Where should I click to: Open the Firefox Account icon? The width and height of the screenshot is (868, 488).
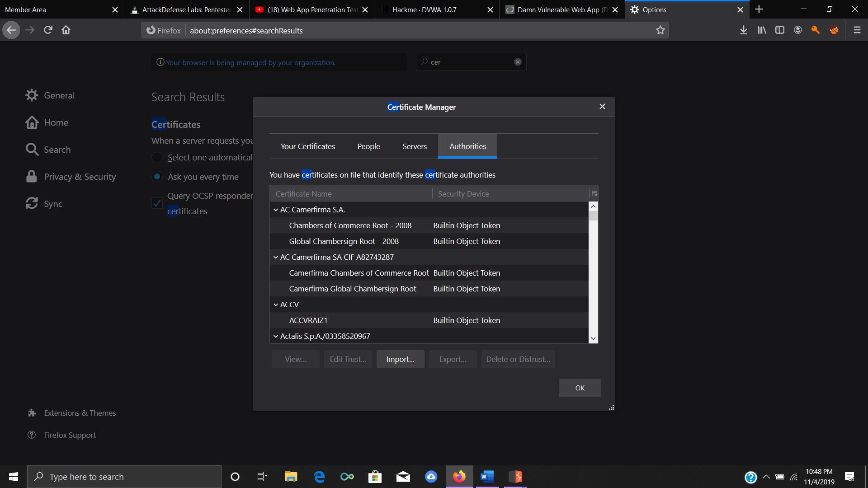coord(798,30)
